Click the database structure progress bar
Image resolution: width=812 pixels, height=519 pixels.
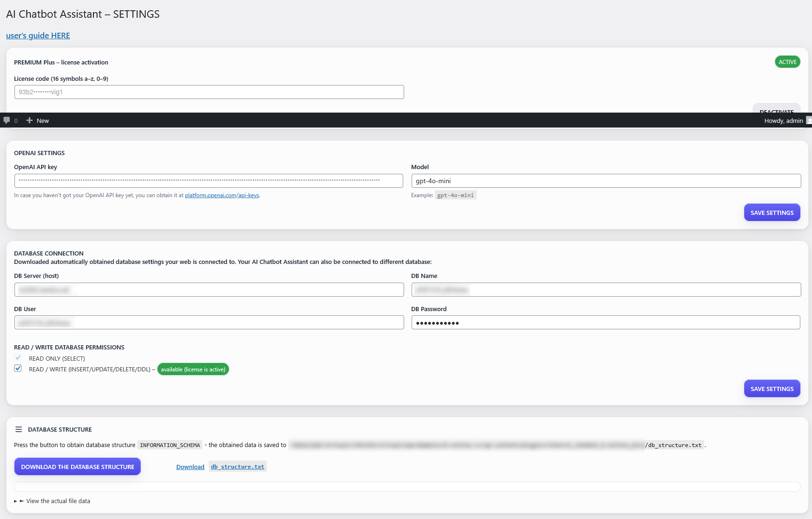click(407, 487)
